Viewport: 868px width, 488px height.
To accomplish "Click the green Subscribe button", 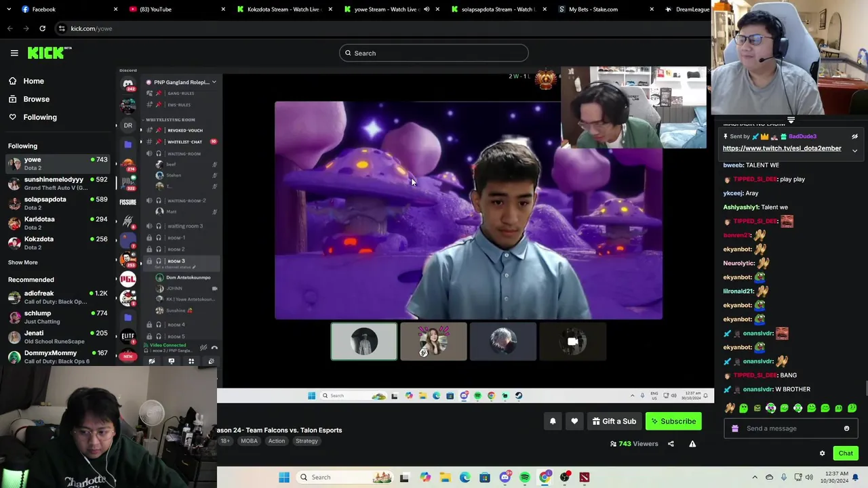I will (x=673, y=421).
